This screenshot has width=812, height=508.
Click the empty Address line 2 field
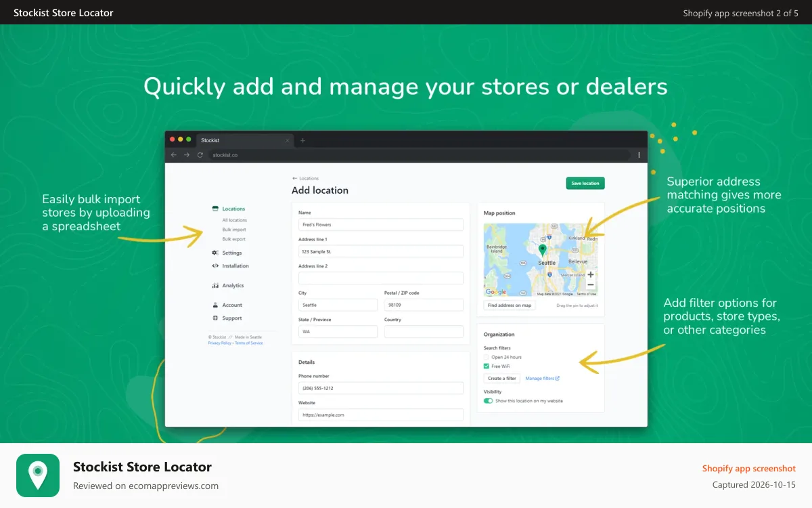point(381,278)
